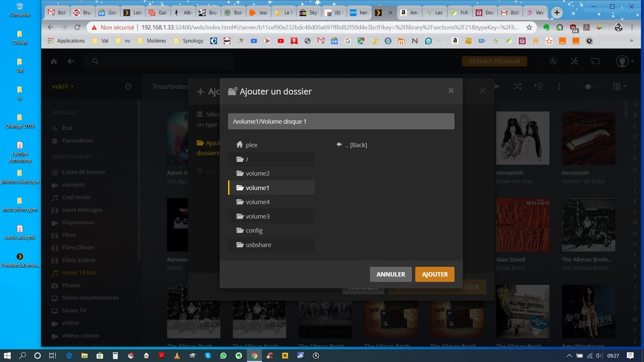Image resolution: width=644 pixels, height=362 pixels.
Task: Open the État settings entry
Action: pyautogui.click(x=67, y=128)
